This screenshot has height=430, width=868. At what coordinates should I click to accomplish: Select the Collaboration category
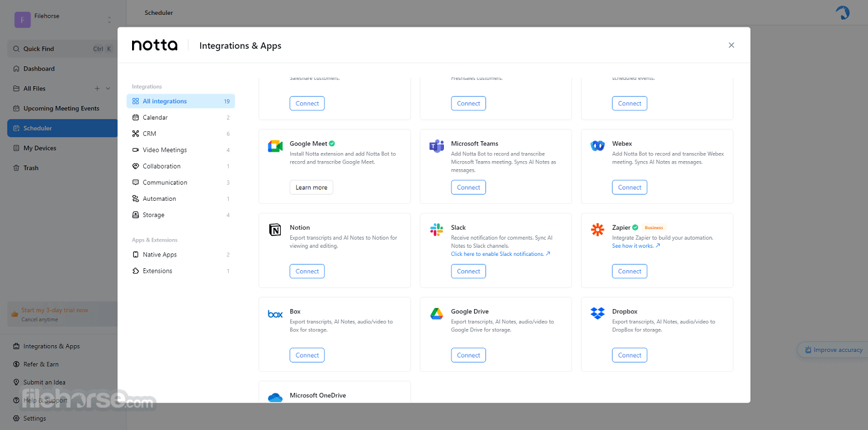click(x=180, y=166)
